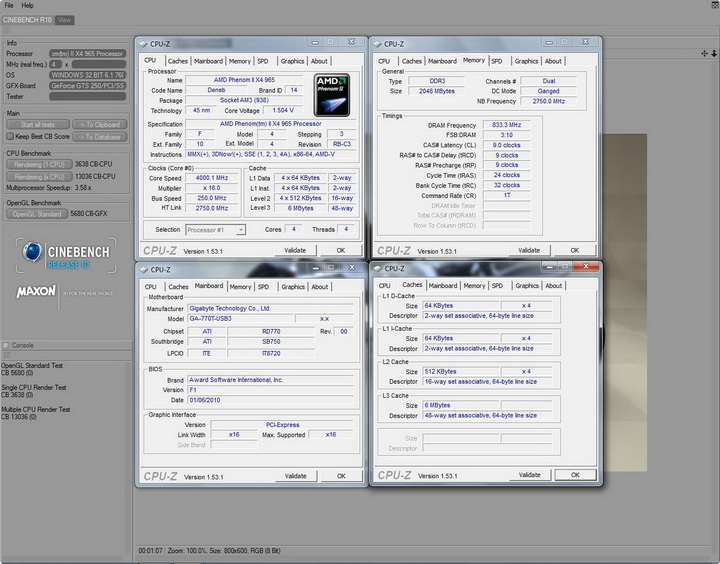Click CPU-Z title icon of Mainboard window
This screenshot has height=564, width=720.
(x=144, y=270)
